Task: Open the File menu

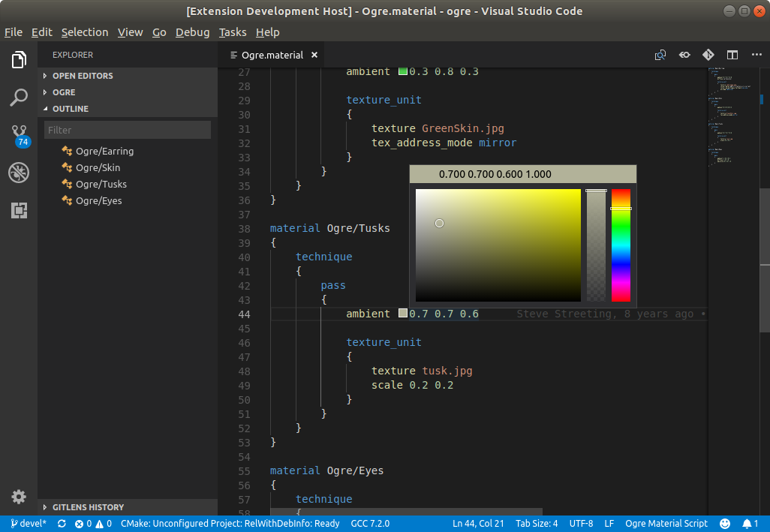Action: (14, 32)
